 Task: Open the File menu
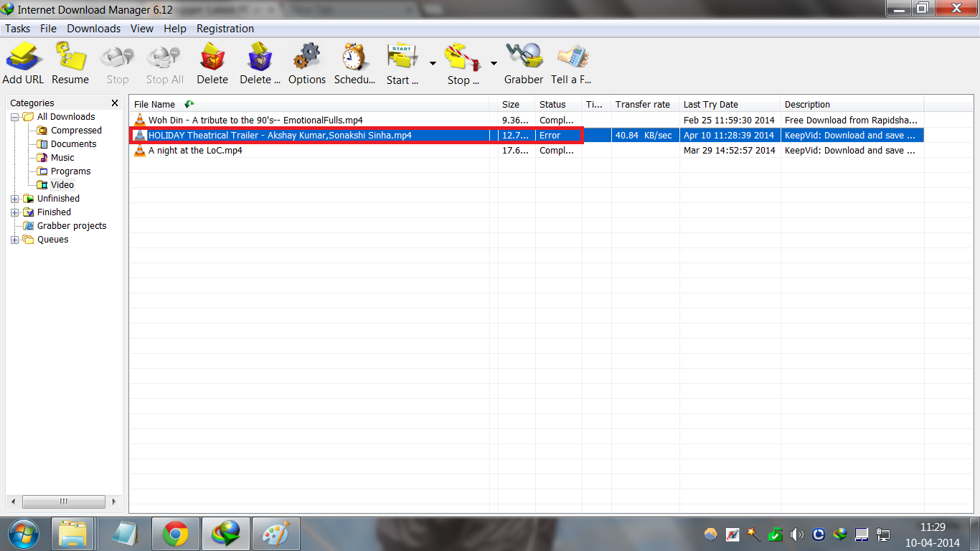coord(48,29)
